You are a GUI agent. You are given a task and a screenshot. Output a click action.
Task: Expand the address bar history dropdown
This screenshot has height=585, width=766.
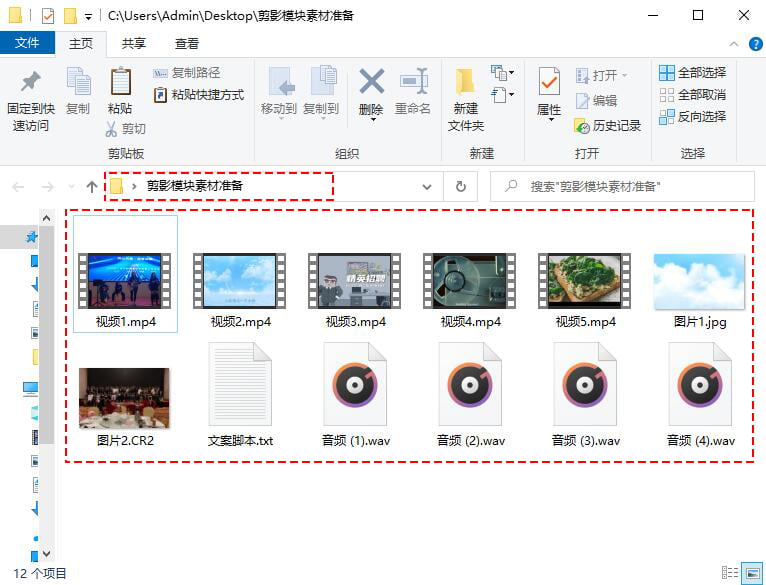(x=426, y=186)
